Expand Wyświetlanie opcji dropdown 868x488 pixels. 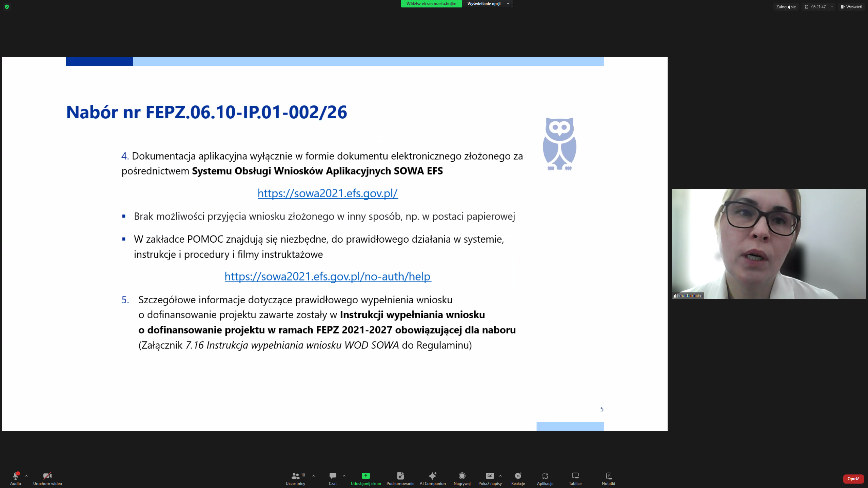tap(488, 4)
